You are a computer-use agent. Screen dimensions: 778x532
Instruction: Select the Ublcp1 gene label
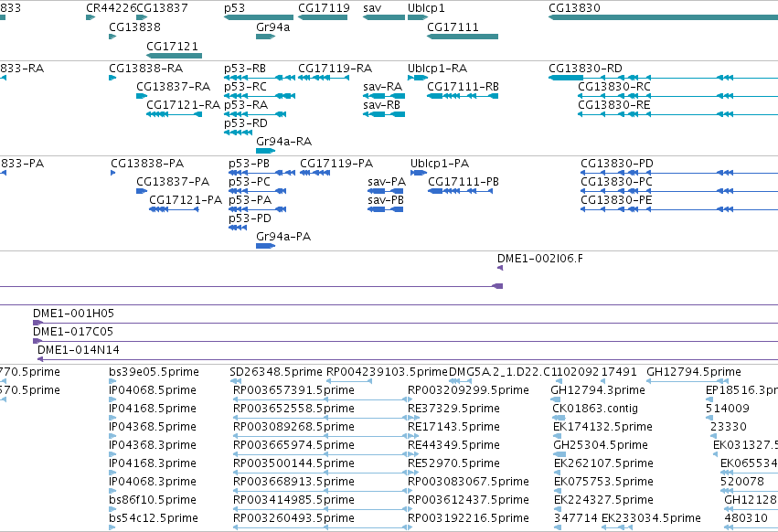coord(426,8)
